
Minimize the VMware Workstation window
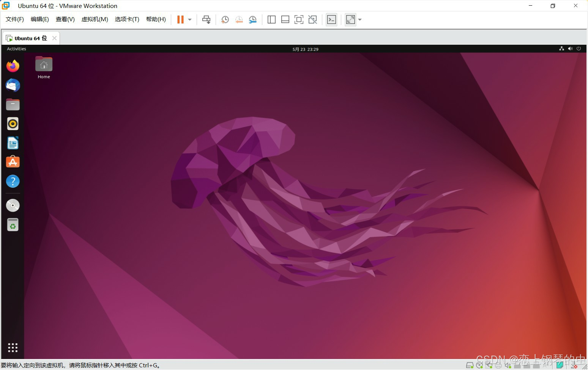(531, 6)
